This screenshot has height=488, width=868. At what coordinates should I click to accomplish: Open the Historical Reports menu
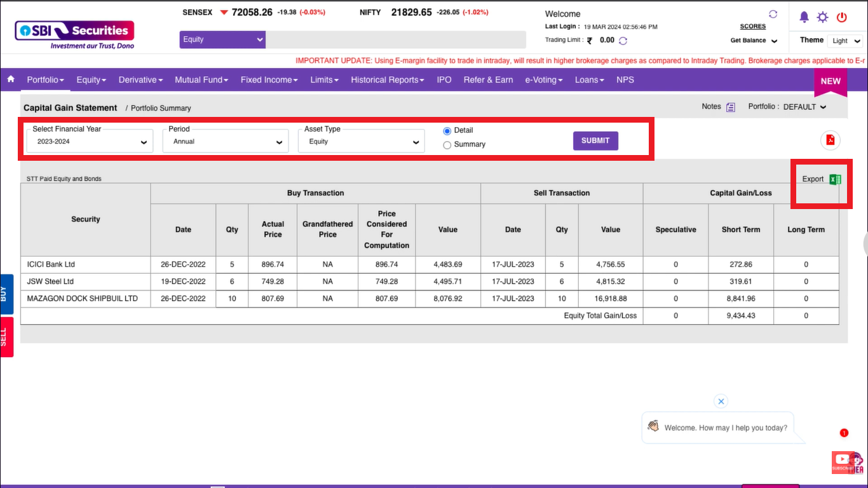coord(388,79)
